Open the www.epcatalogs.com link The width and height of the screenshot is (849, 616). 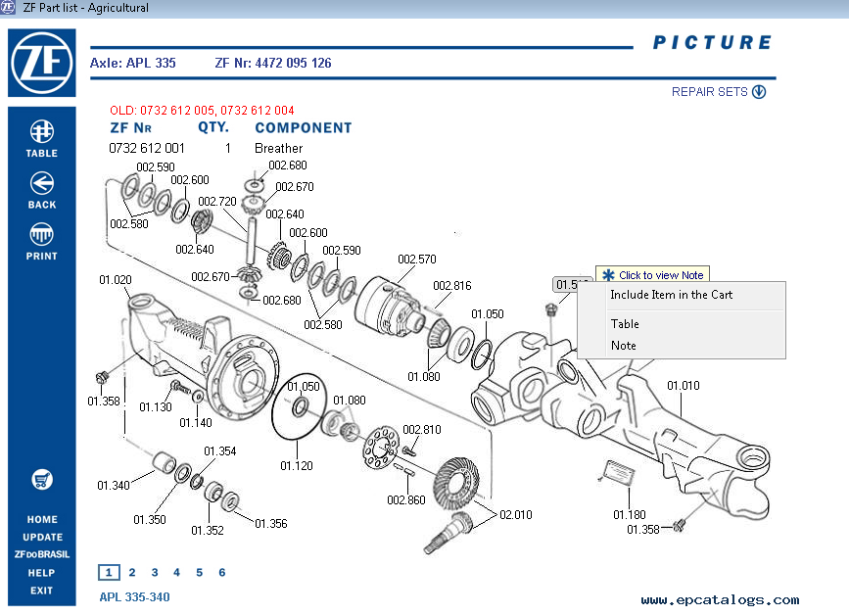(721, 596)
